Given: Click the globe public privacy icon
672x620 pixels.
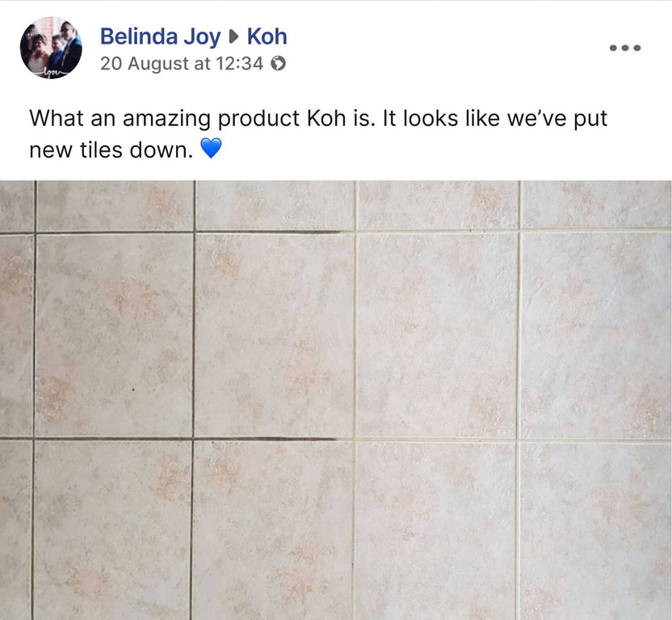Looking at the screenshot, I should click(278, 64).
